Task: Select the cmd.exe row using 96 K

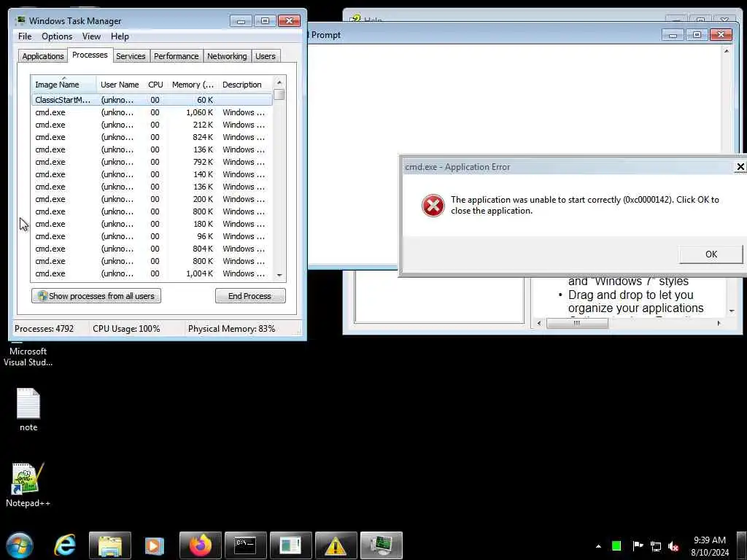Action: (x=152, y=236)
